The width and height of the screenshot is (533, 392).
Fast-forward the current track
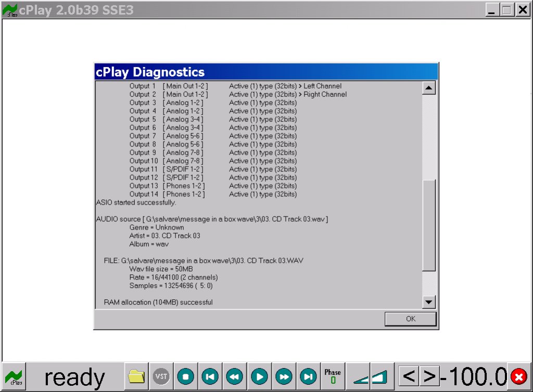click(x=284, y=376)
